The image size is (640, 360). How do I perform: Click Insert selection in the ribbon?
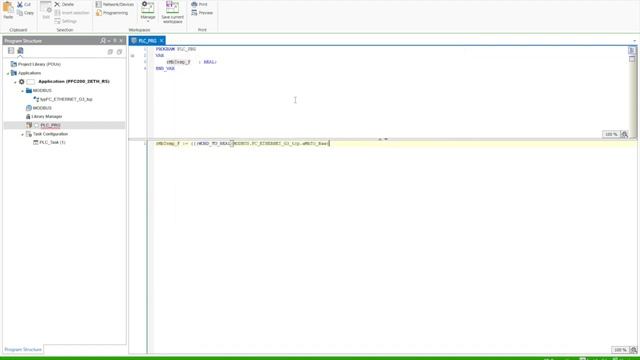pos(71,13)
